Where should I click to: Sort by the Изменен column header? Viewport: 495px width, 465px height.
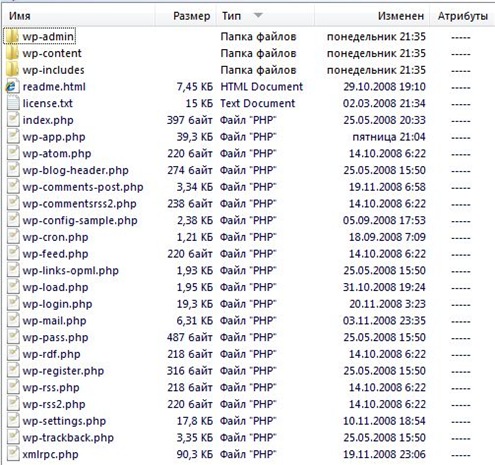tap(372, 16)
